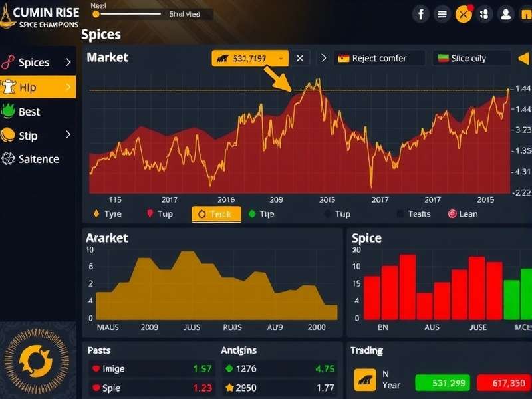The height and width of the screenshot is (399, 532).
Task: Click the Reject comfer button
Action: (x=378, y=58)
